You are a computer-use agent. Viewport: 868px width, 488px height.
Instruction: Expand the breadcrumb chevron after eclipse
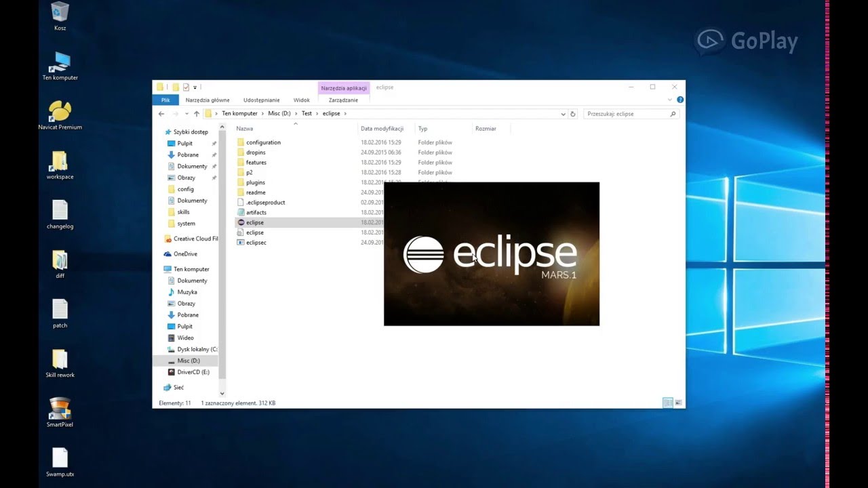coord(345,114)
